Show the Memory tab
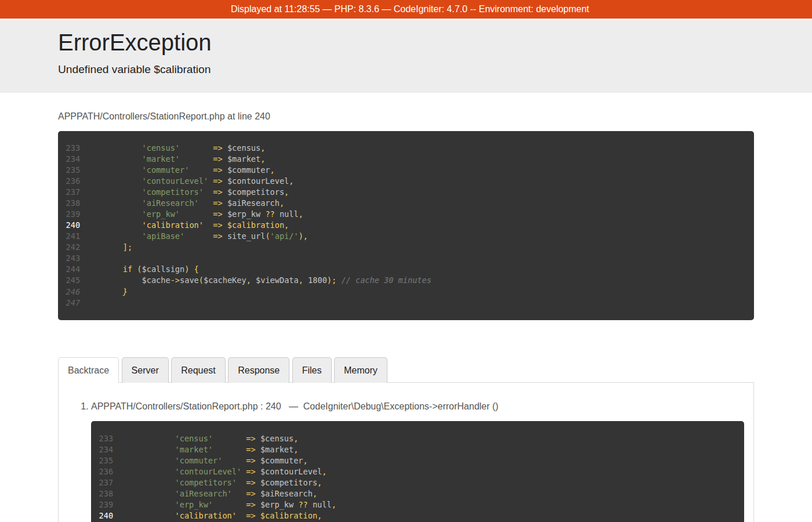 [x=361, y=370]
